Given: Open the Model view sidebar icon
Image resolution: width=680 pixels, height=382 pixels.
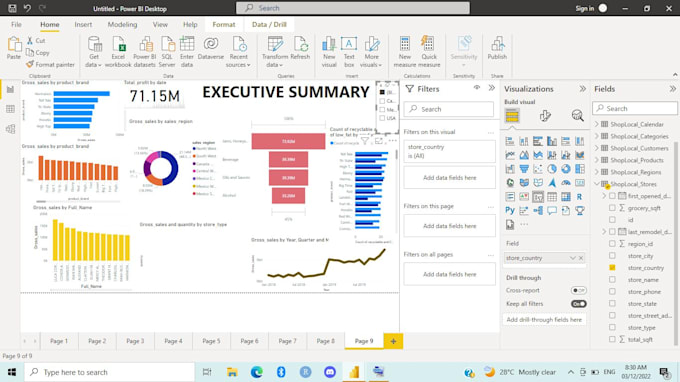Looking at the screenshot, I should tap(10, 129).
